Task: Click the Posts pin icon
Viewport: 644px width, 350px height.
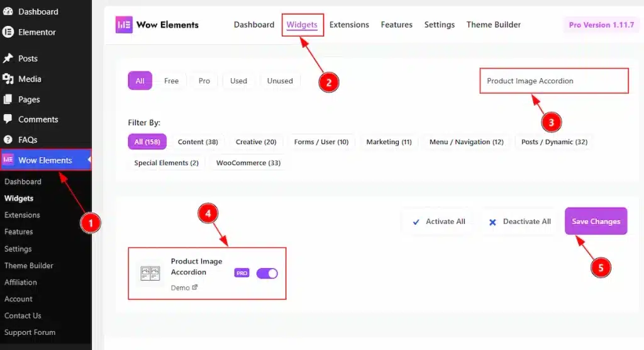Action: click(x=8, y=59)
